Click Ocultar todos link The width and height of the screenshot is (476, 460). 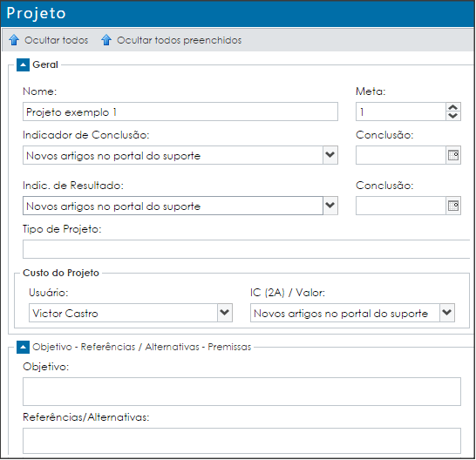tap(56, 40)
